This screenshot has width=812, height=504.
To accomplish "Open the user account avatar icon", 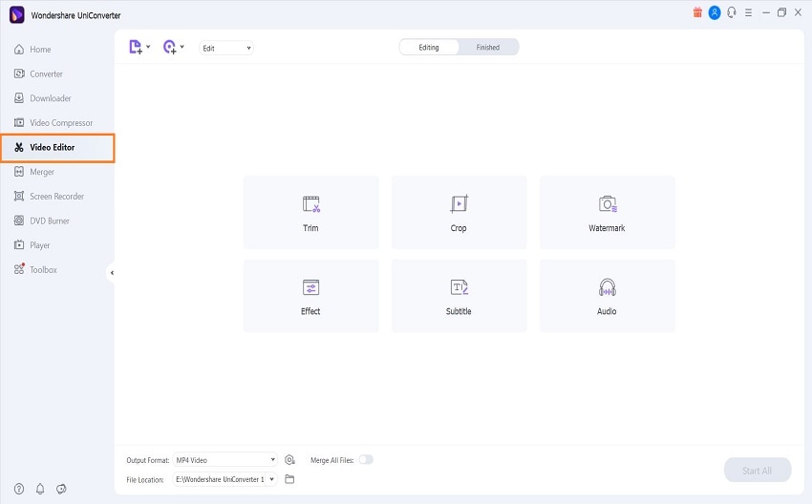I will click(715, 13).
